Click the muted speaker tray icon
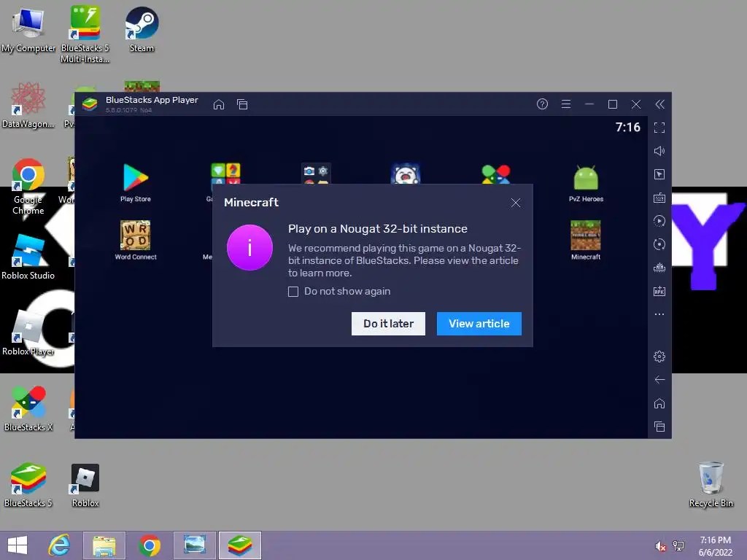The height and width of the screenshot is (560, 747). (x=660, y=546)
